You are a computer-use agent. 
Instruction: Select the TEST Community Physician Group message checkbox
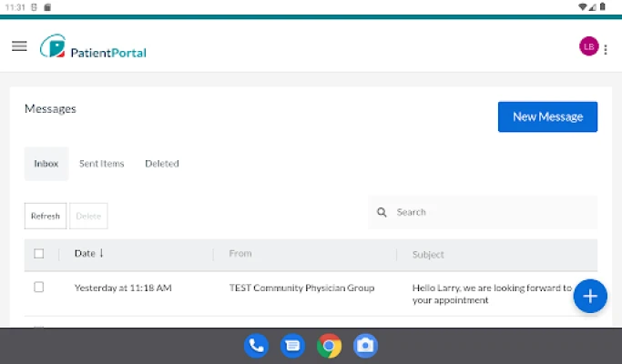[x=39, y=288]
